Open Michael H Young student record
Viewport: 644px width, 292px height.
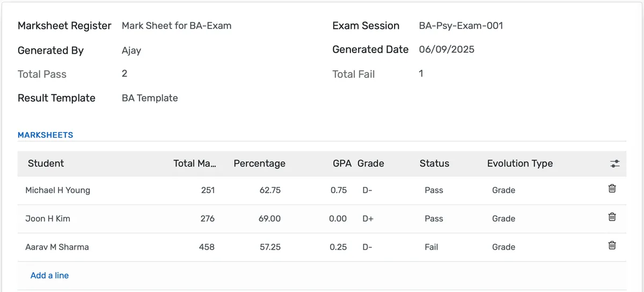[x=58, y=190]
